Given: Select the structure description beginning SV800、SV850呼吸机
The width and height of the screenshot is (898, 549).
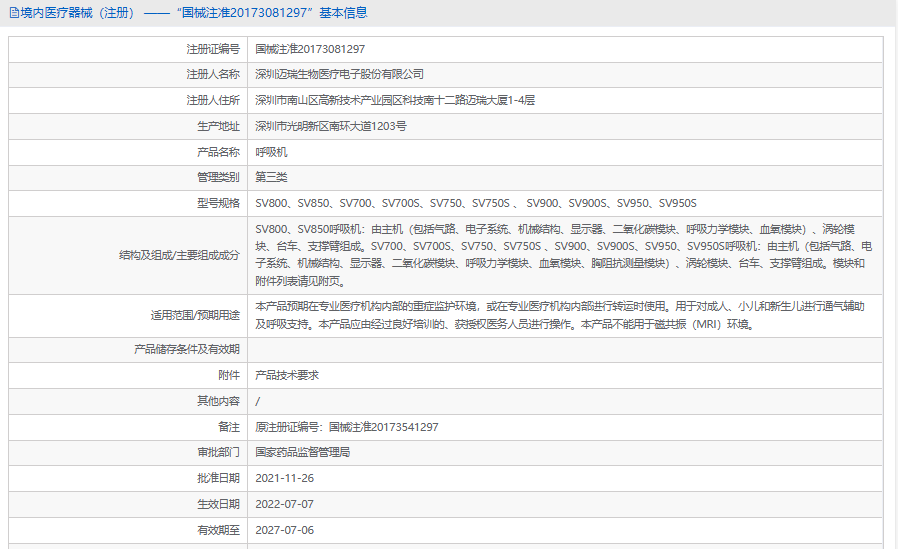Looking at the screenshot, I should point(564,255).
